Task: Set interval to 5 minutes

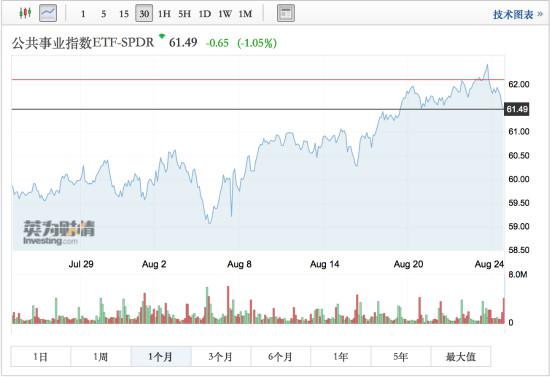Action: point(103,14)
